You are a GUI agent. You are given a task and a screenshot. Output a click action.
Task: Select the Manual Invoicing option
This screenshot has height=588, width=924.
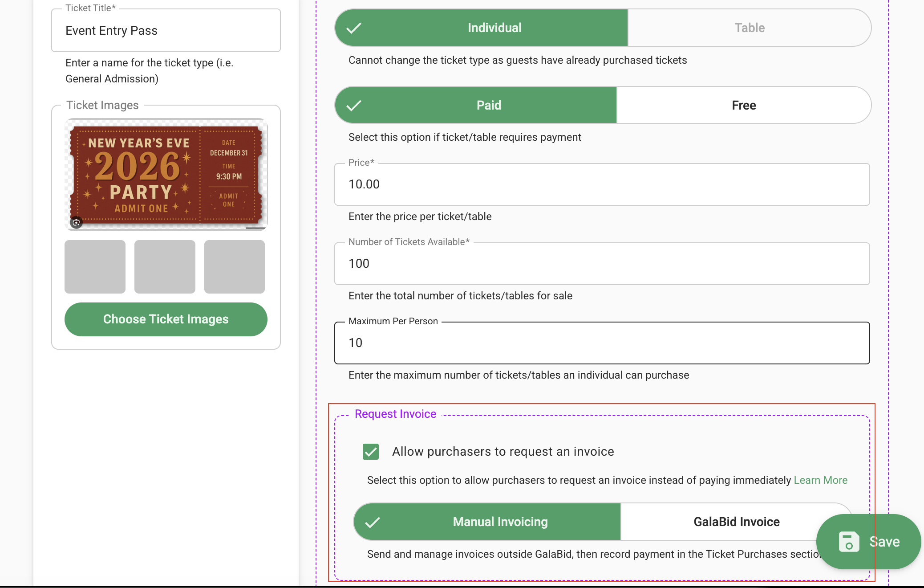tap(487, 522)
